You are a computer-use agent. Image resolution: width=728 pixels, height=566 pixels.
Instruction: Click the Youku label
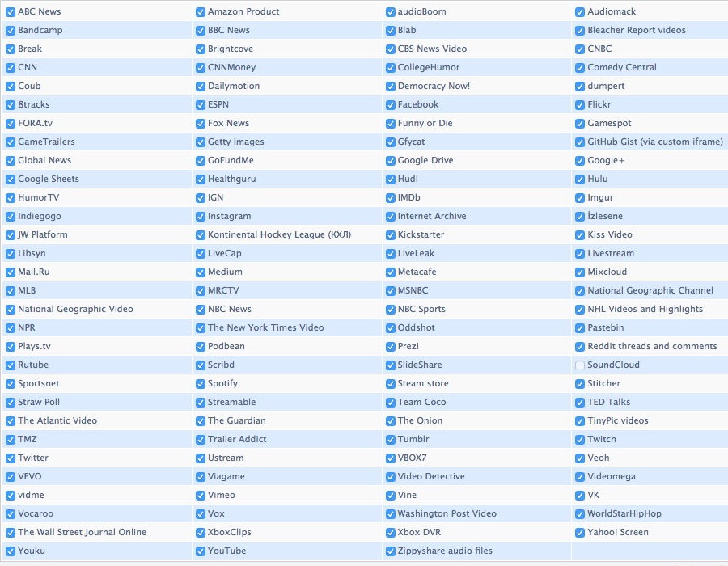coord(31,551)
